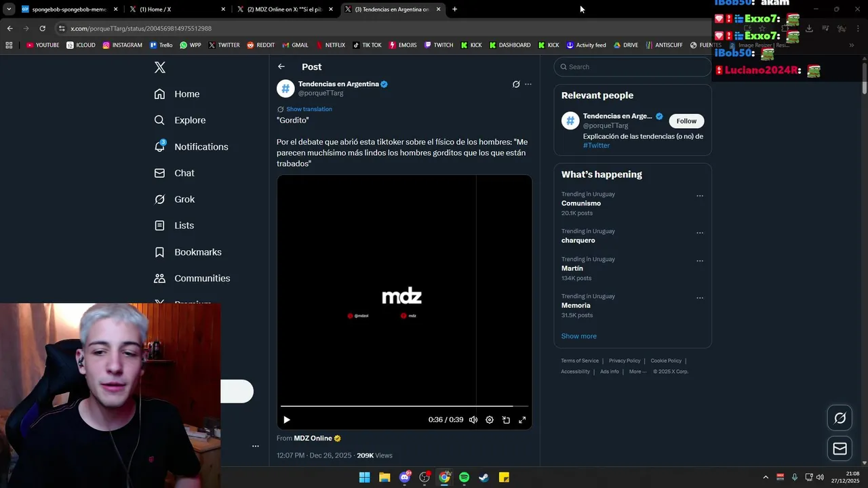Open Home in X sidebar
The height and width of the screenshot is (488, 868).
(177, 94)
